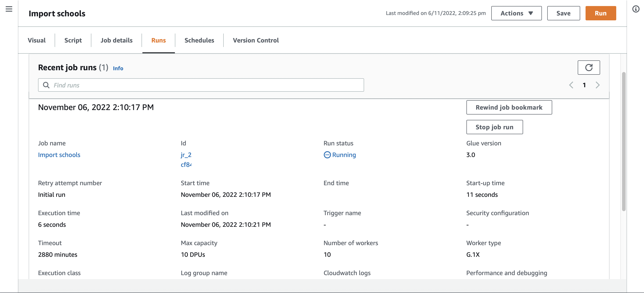Open the Job details tab
644x293 pixels.
click(x=116, y=40)
